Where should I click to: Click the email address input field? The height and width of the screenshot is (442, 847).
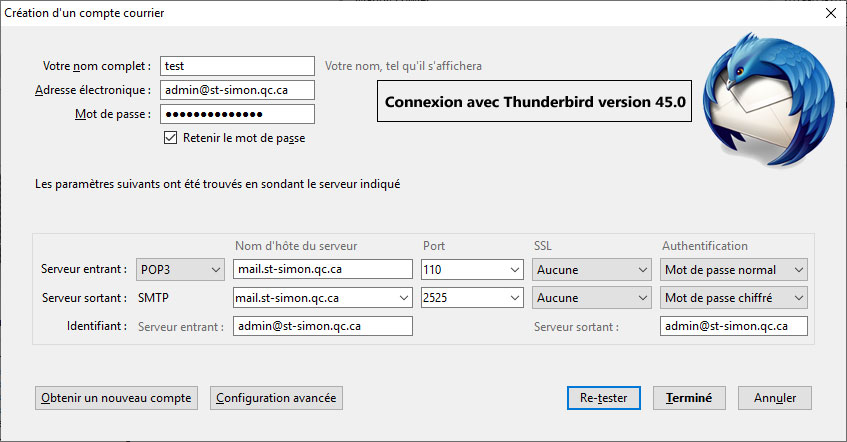pyautogui.click(x=237, y=90)
